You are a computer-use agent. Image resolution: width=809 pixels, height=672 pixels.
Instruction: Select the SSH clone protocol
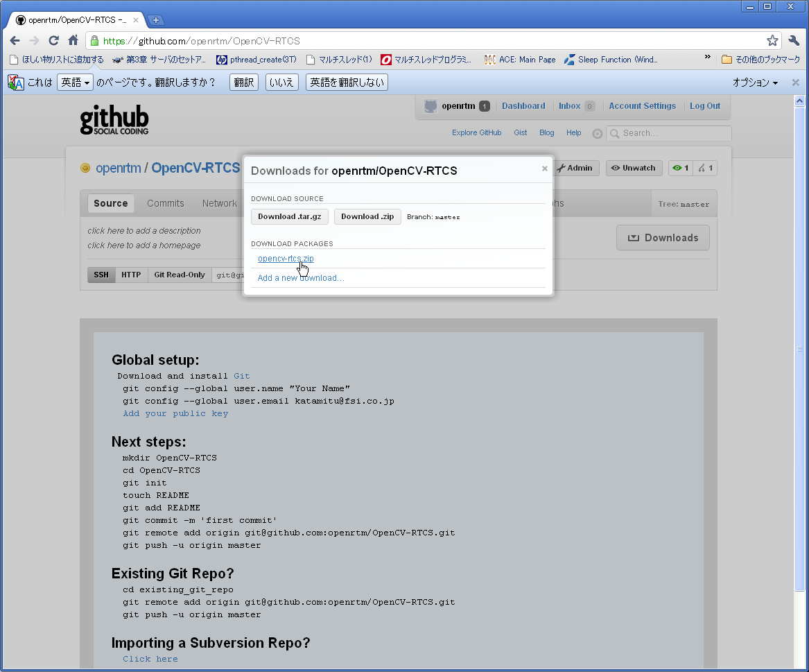pos(101,275)
